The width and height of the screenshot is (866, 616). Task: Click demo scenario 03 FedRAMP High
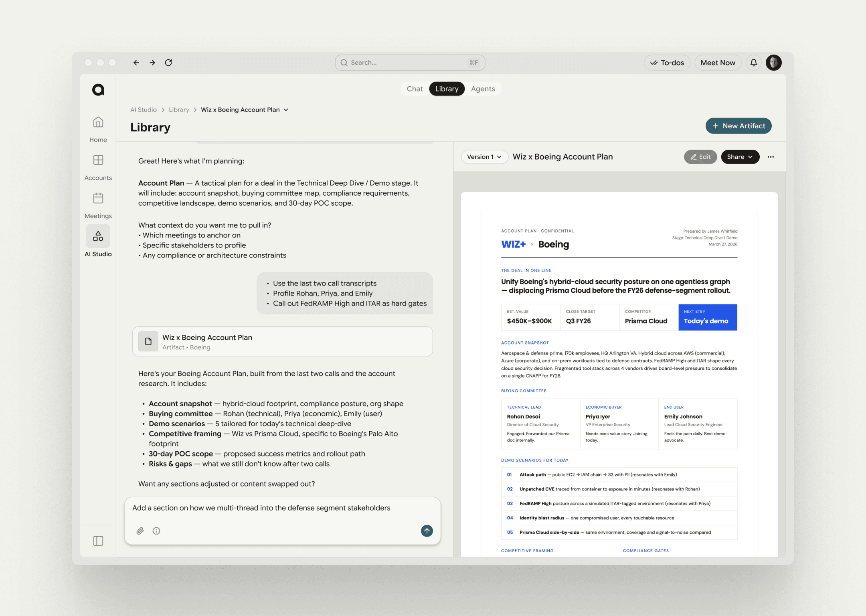[x=619, y=504]
